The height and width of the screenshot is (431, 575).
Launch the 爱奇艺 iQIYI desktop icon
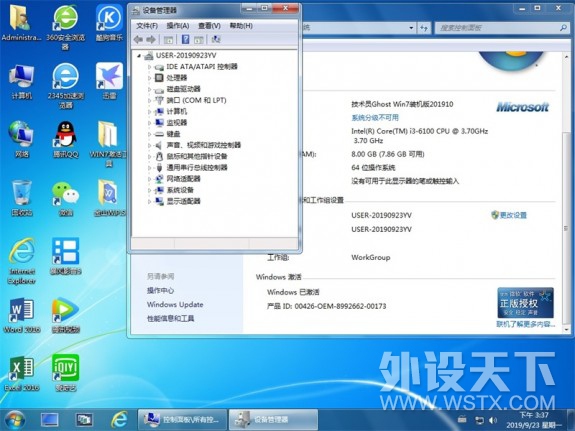66,373
